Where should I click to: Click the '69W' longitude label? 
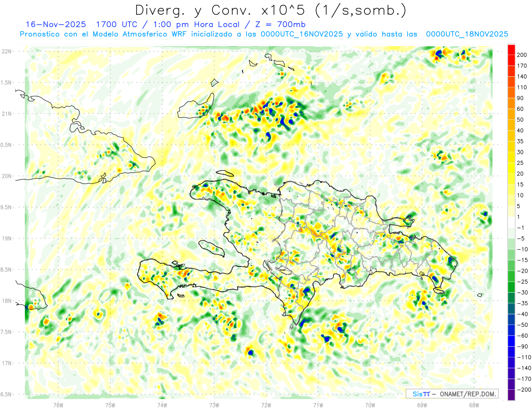[x=422, y=405]
